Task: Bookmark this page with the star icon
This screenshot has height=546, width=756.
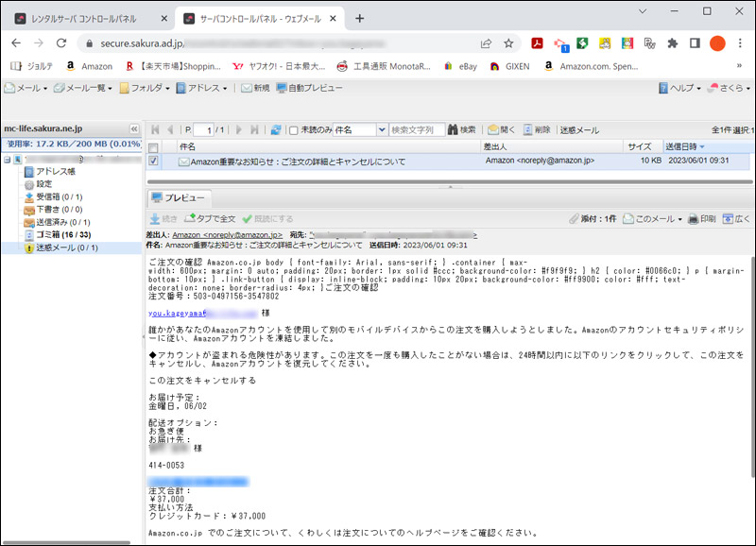Action: point(508,43)
